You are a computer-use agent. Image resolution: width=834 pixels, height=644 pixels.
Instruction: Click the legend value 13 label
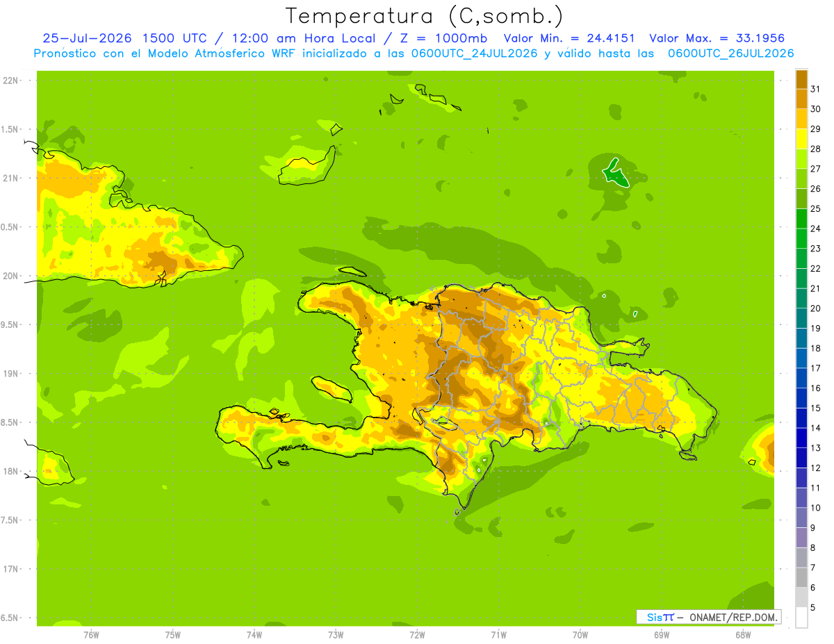point(816,448)
